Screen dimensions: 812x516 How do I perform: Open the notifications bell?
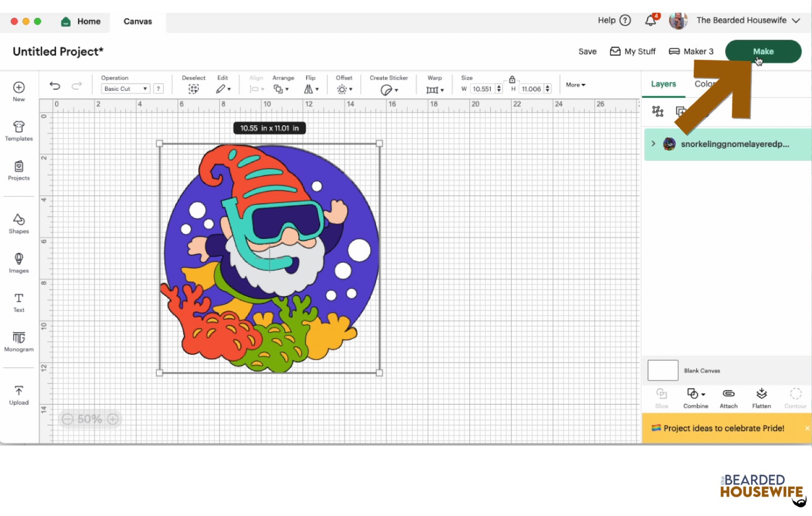click(651, 20)
